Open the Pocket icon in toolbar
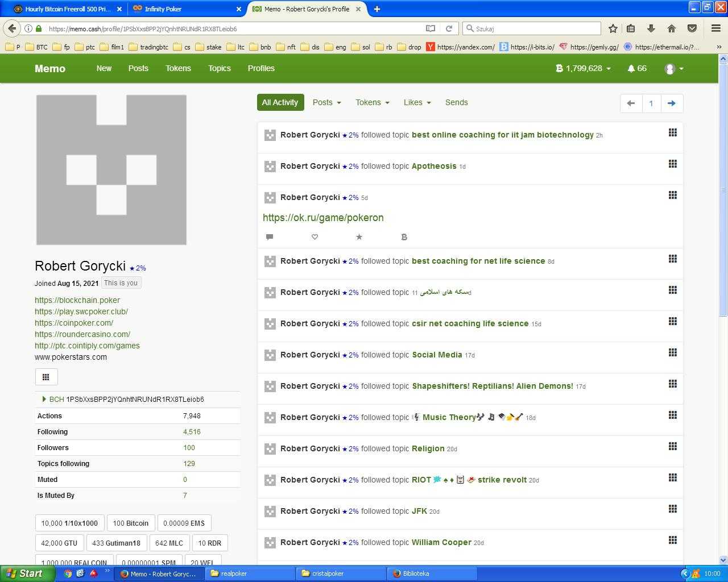This screenshot has height=582, width=728. coord(692,28)
